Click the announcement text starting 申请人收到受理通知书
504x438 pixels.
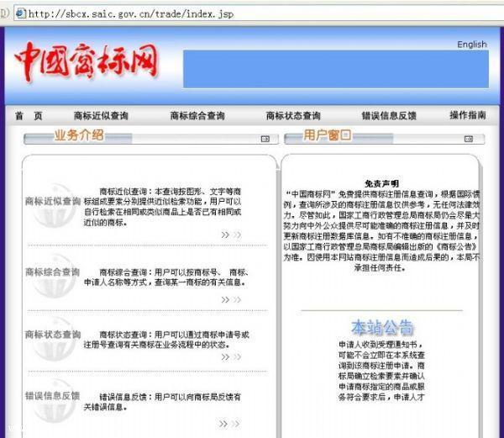point(382,371)
